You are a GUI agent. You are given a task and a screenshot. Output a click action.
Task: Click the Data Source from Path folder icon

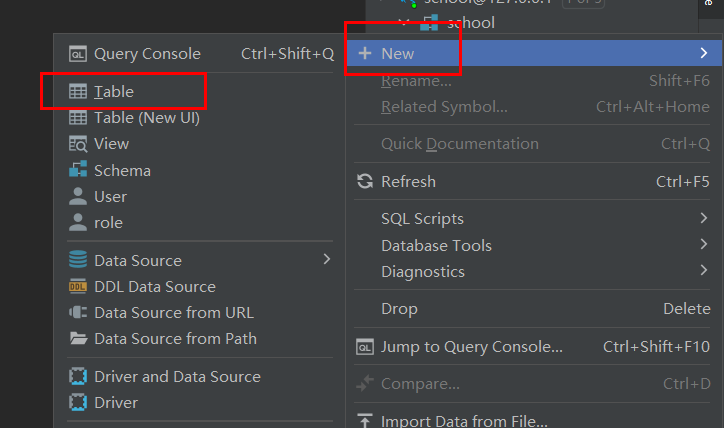(x=77, y=339)
